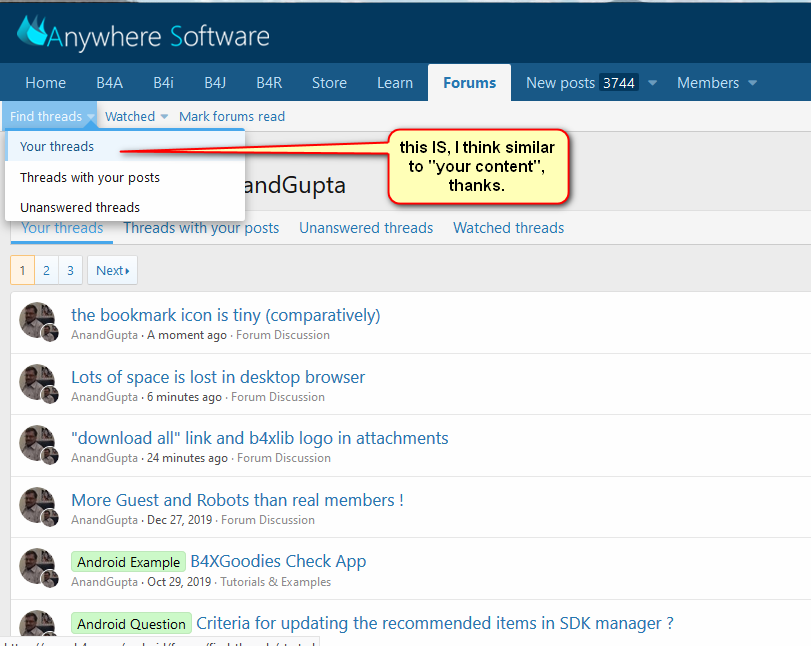Choose Threads with your posts in dropdown
This screenshot has height=646, width=811.
(x=125, y=177)
